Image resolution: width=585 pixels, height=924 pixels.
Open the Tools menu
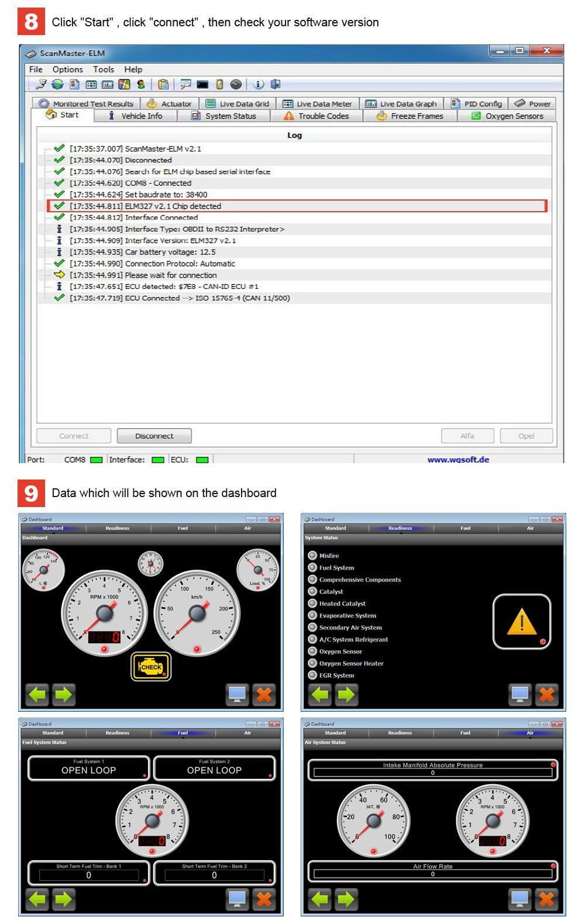tap(104, 69)
